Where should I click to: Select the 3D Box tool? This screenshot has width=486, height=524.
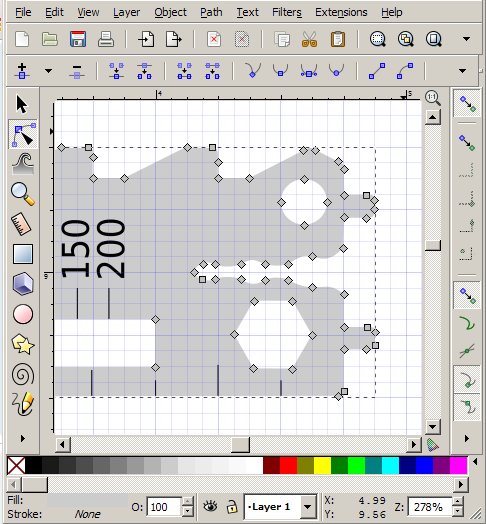click(23, 284)
